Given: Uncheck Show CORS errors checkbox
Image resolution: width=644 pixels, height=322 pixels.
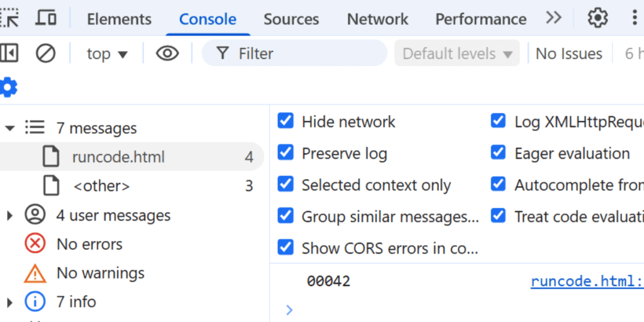Looking at the screenshot, I should tap(286, 248).
